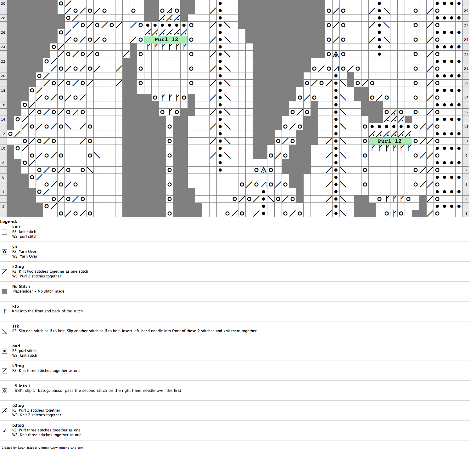The height and width of the screenshot is (450, 476).
Task: Click the 'k2tog' legend title
Action: (18, 267)
